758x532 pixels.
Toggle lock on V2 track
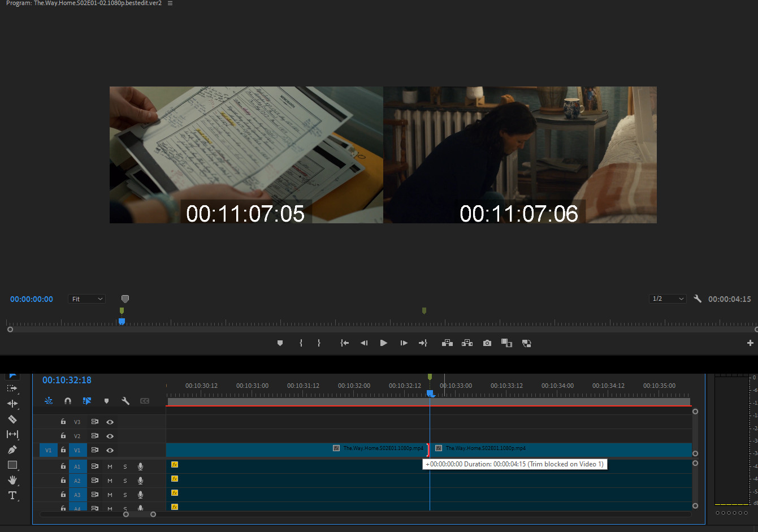[x=63, y=436]
